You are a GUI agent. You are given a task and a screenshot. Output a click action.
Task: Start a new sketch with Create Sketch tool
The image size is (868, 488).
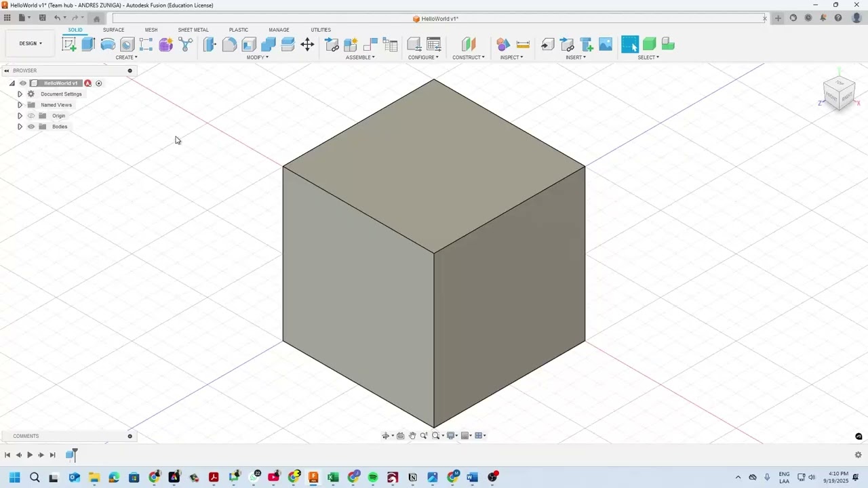tap(69, 45)
